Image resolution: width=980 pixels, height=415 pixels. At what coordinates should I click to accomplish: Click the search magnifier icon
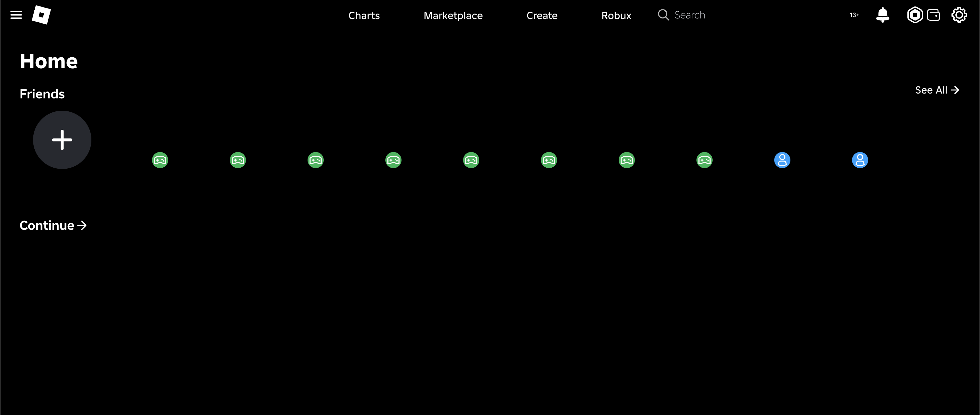click(663, 15)
